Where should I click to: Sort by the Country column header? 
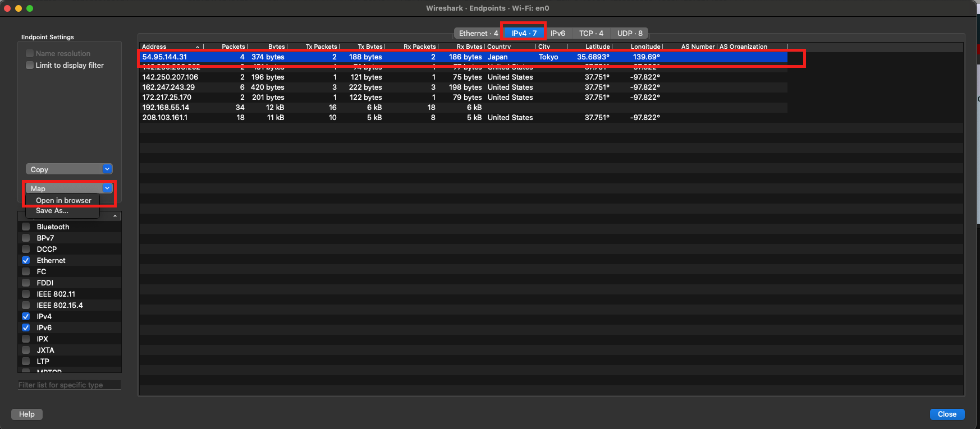510,47
